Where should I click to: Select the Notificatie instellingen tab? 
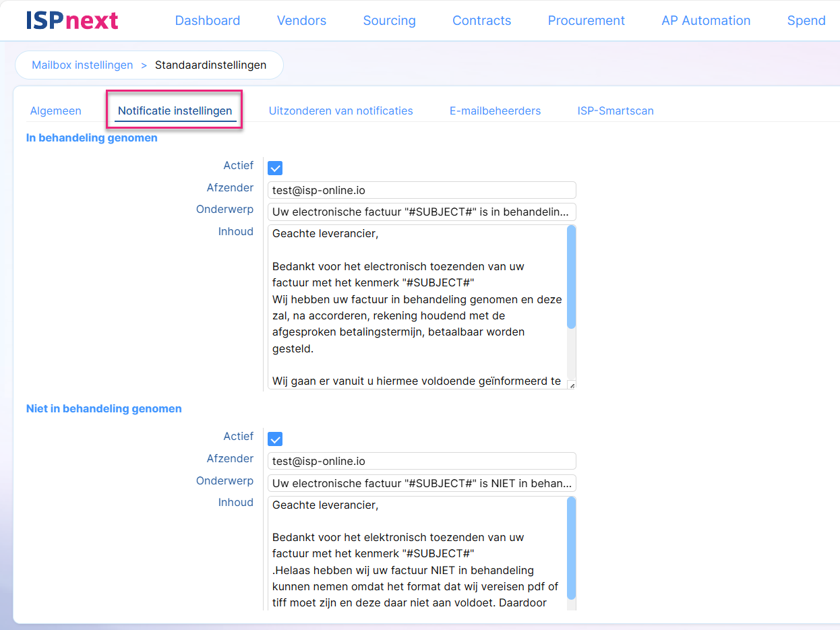coord(175,111)
